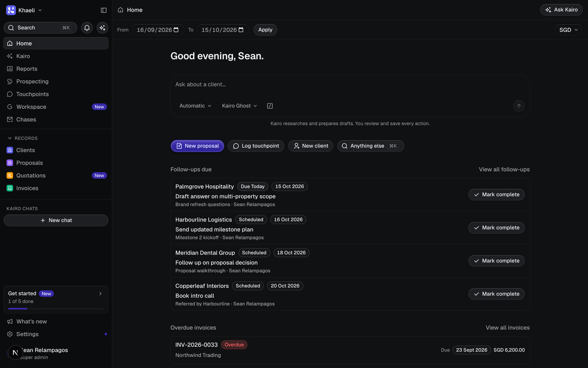Click the New proposal button
The height and width of the screenshot is (368, 588).
[x=197, y=146]
